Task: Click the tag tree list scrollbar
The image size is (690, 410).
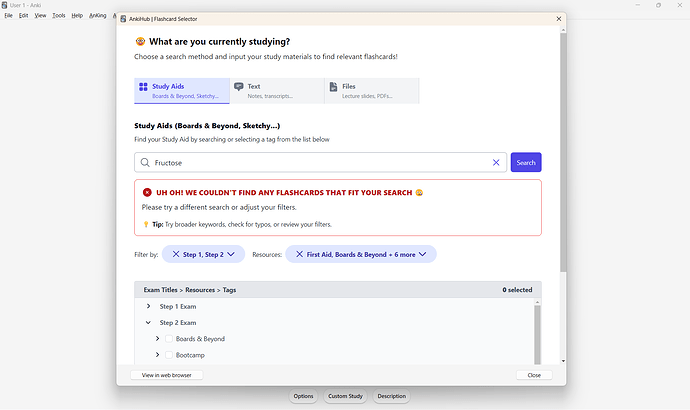Action: pyautogui.click(x=537, y=334)
